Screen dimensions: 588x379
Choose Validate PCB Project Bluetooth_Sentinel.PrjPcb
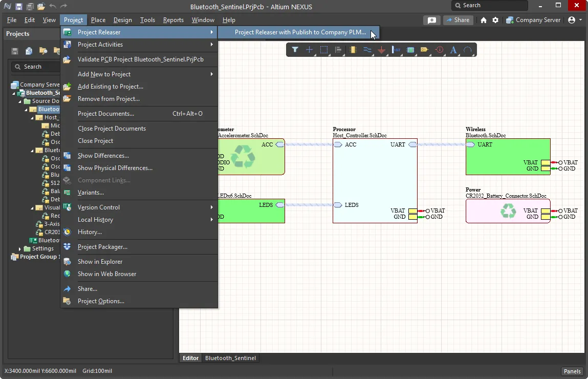pyautogui.click(x=139, y=59)
